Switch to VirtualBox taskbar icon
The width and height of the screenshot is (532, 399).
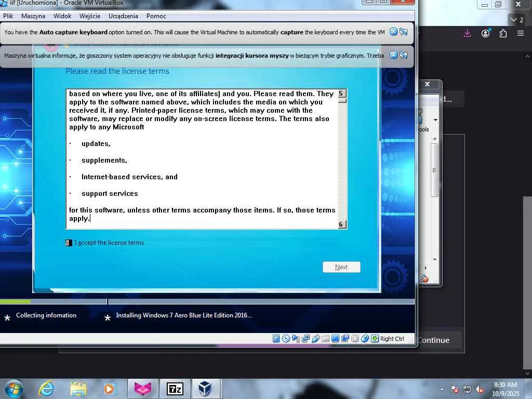point(205,389)
